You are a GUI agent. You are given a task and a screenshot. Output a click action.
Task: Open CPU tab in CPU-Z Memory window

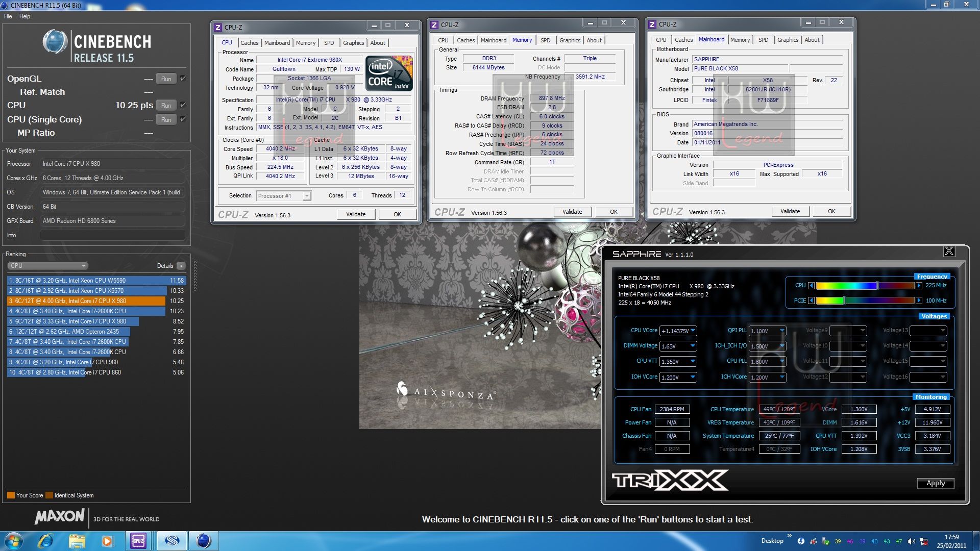point(443,40)
